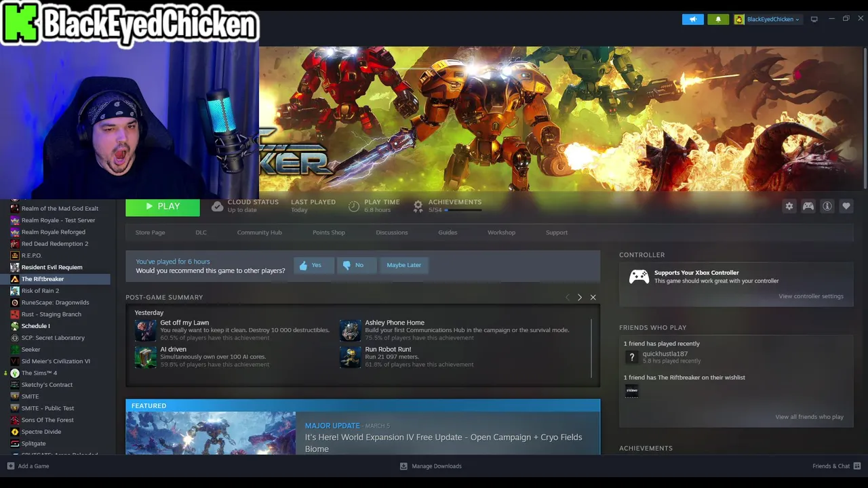Image resolution: width=868 pixels, height=488 pixels.
Task: Click the Xbox controller support icon
Action: click(x=639, y=277)
